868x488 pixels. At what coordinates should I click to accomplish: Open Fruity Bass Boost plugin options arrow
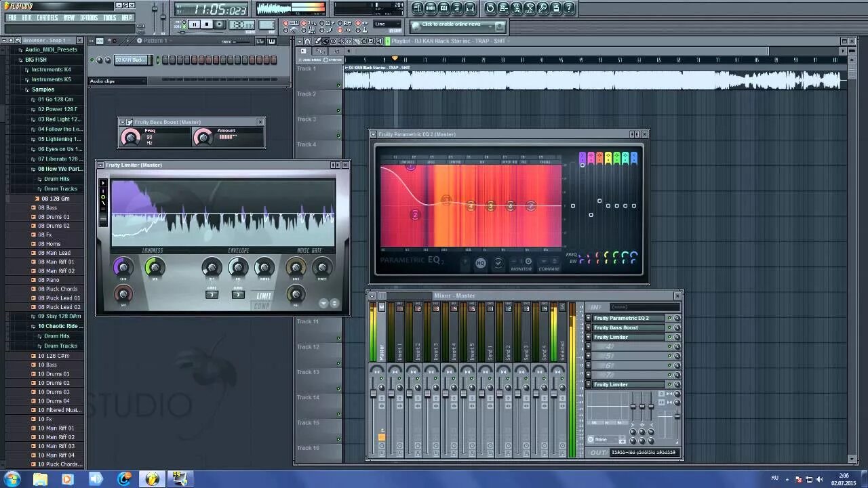[x=123, y=122]
